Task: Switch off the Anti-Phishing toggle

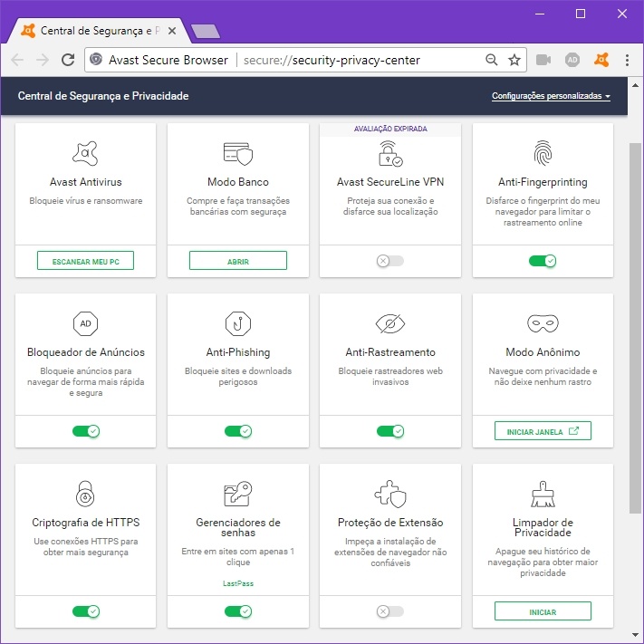Action: 238,431
